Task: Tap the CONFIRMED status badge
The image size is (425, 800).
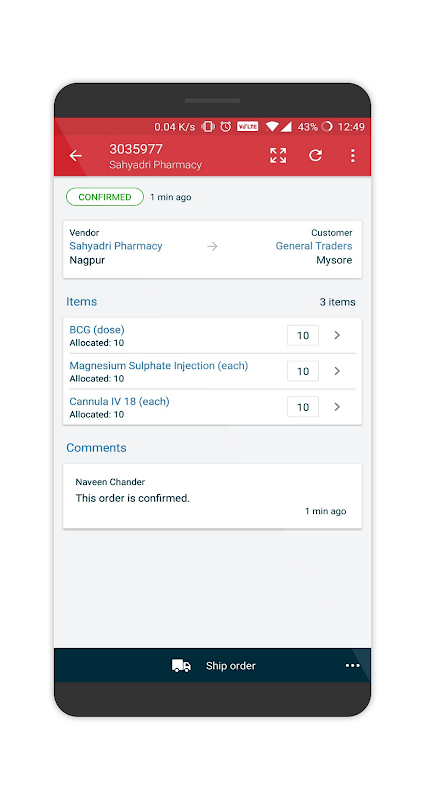Action: pyautogui.click(x=105, y=197)
